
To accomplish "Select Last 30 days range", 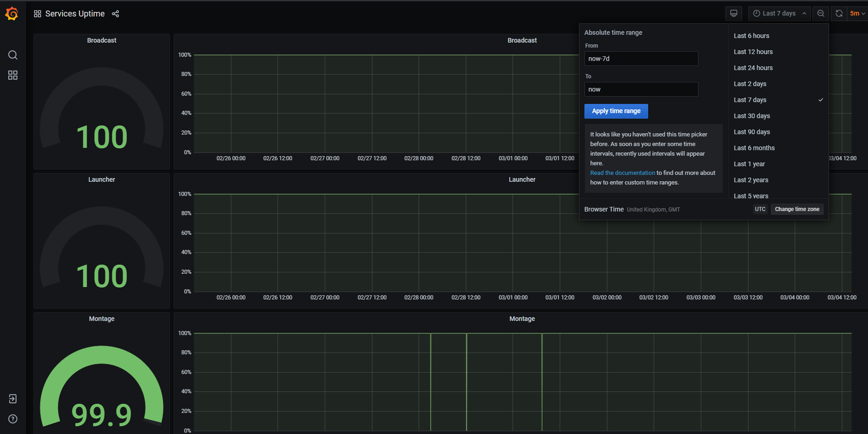I will coord(752,116).
